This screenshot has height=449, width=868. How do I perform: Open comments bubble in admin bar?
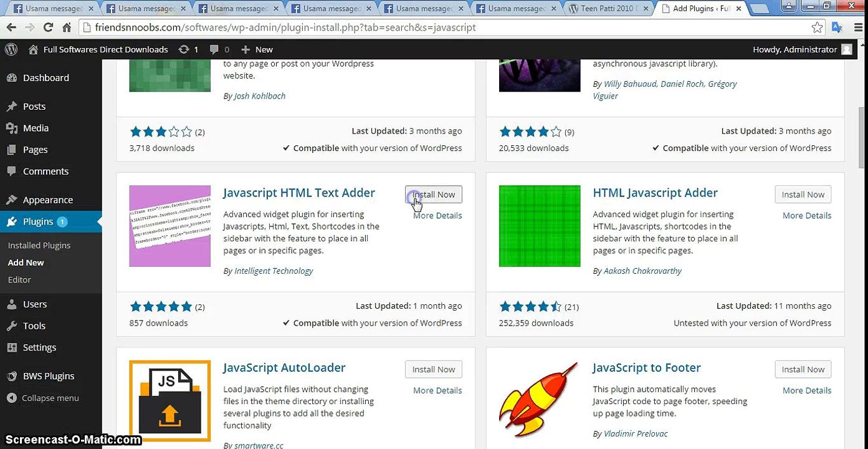pos(219,49)
